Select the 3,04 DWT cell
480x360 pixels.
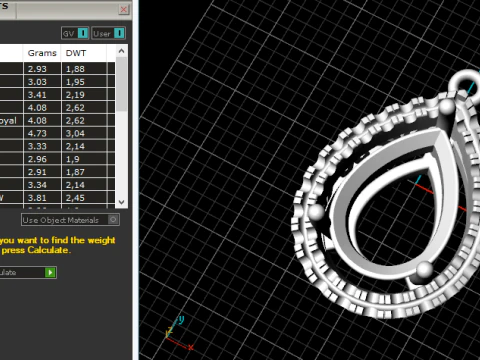coord(84,133)
